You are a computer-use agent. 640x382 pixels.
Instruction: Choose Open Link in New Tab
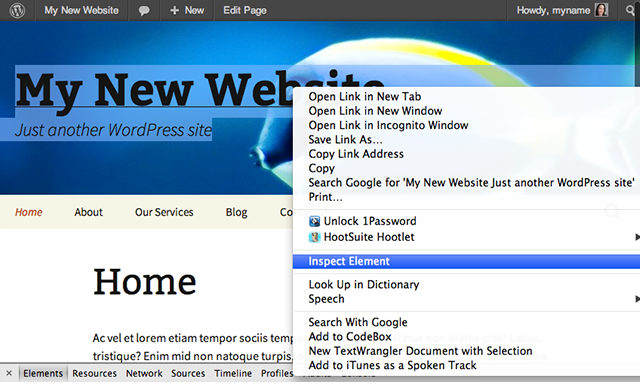(x=365, y=97)
